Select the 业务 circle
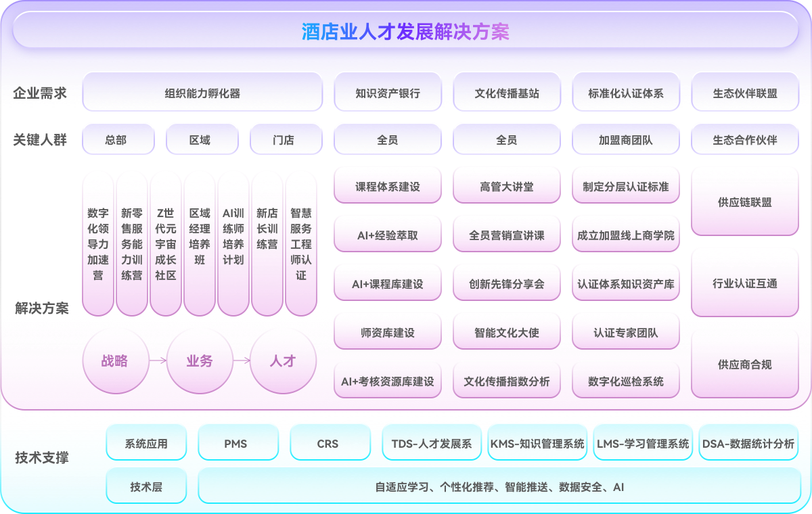This screenshot has height=514, width=812. 200,361
